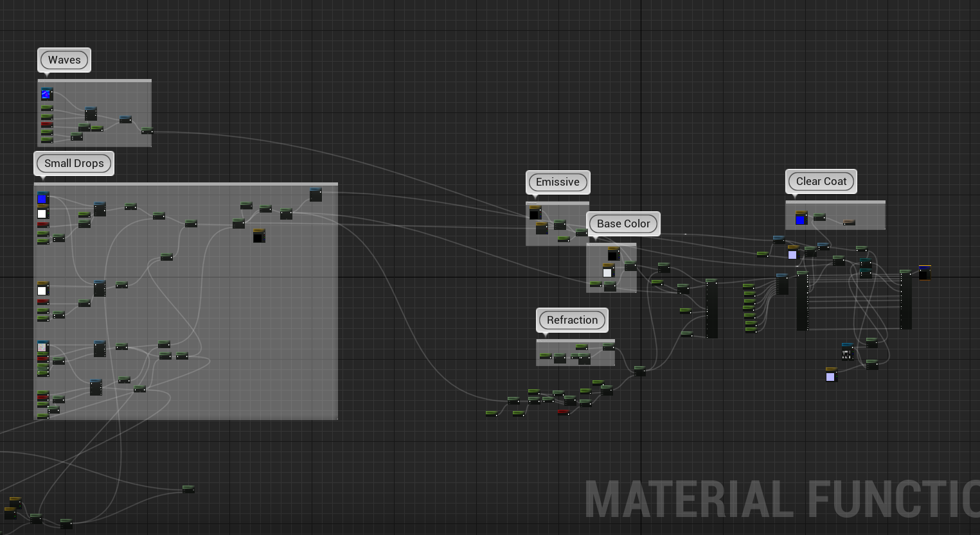This screenshot has width=980, height=535.
Task: Select lowest lavender constant node in graph
Action: [831, 375]
